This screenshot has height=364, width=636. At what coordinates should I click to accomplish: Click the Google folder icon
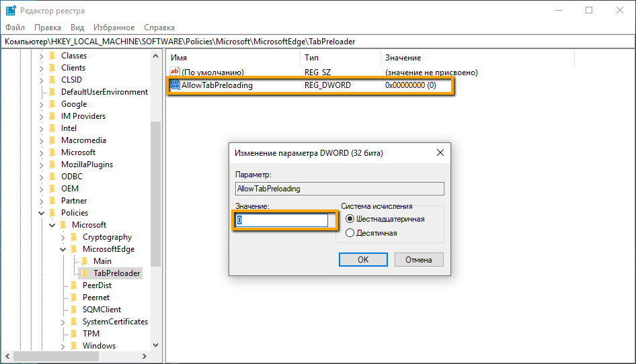point(52,104)
